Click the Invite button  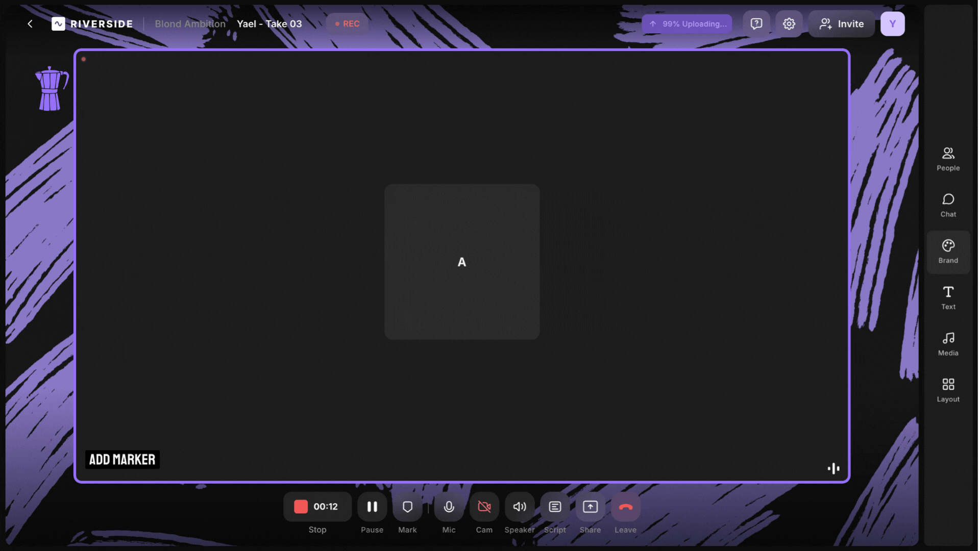click(x=841, y=24)
